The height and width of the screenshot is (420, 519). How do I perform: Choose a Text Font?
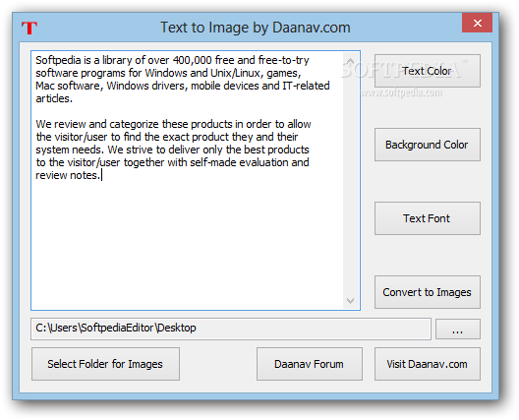[428, 218]
